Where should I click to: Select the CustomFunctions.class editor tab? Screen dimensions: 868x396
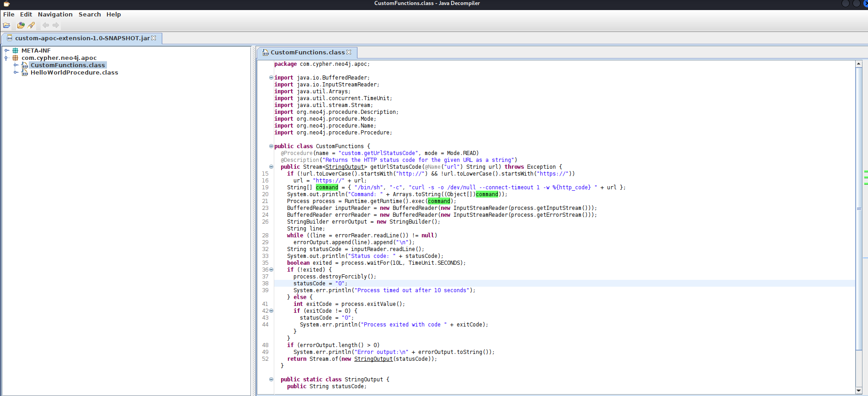[307, 53]
